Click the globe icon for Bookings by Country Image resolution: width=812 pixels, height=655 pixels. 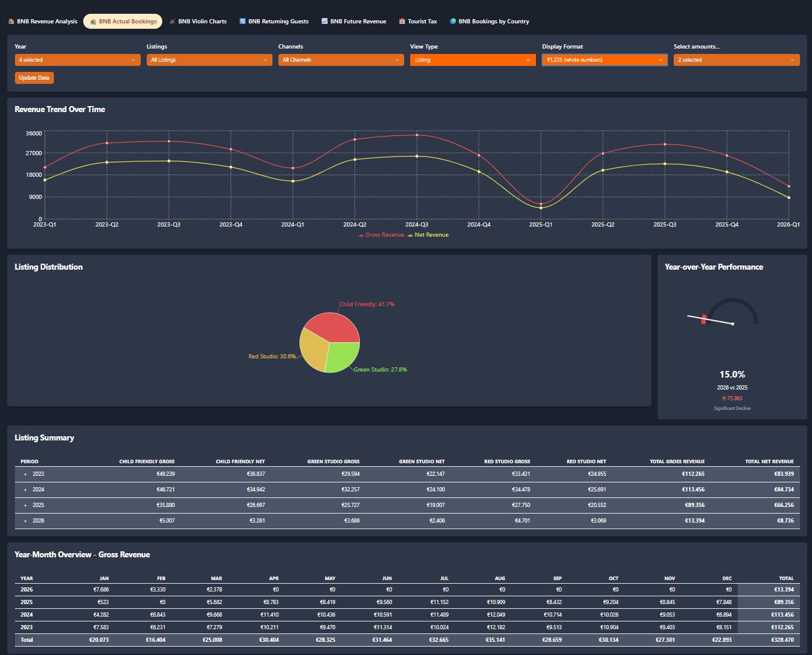453,22
